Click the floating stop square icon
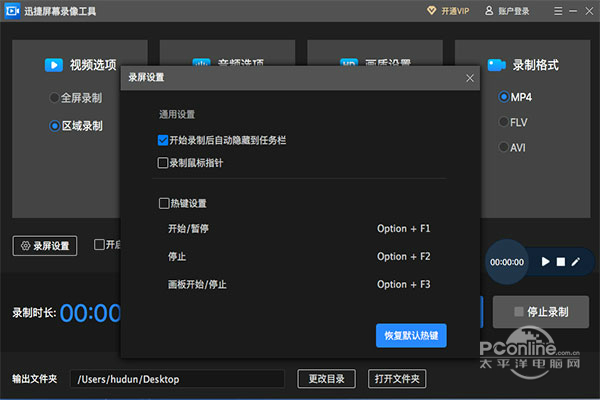The width and height of the screenshot is (600, 400). click(561, 262)
